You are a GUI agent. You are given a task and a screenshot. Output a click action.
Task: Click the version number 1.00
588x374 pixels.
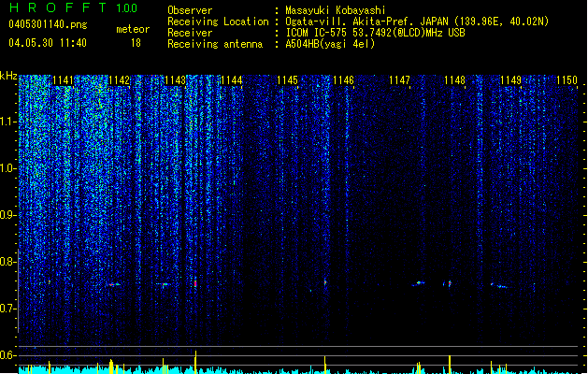[x=126, y=8]
